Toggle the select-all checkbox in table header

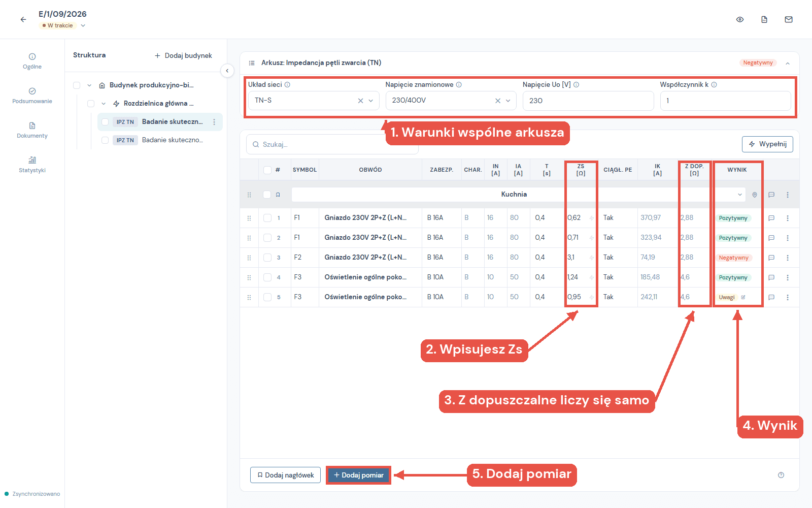[x=267, y=170]
